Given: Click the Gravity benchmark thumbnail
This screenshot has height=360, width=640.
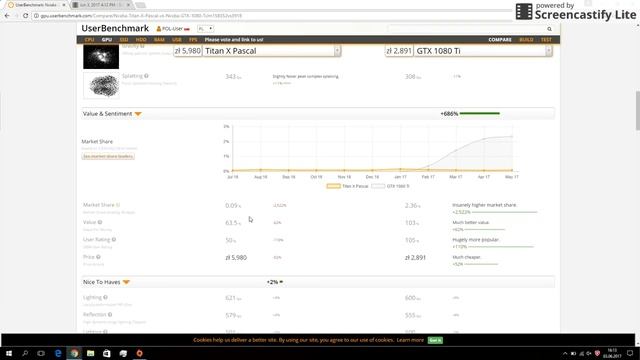Looking at the screenshot, I should point(101,57).
